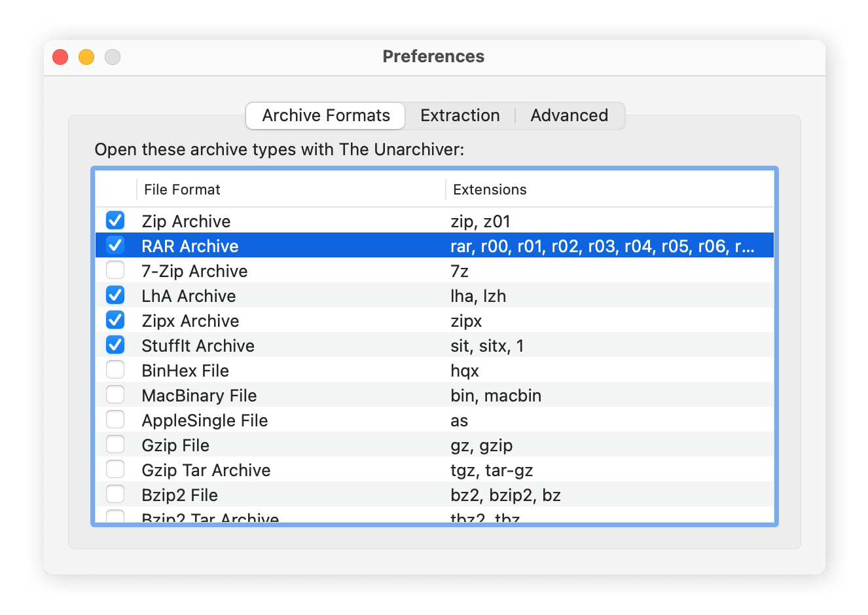
Task: Enable the Bzip2 File checkbox
Action: tap(115, 494)
